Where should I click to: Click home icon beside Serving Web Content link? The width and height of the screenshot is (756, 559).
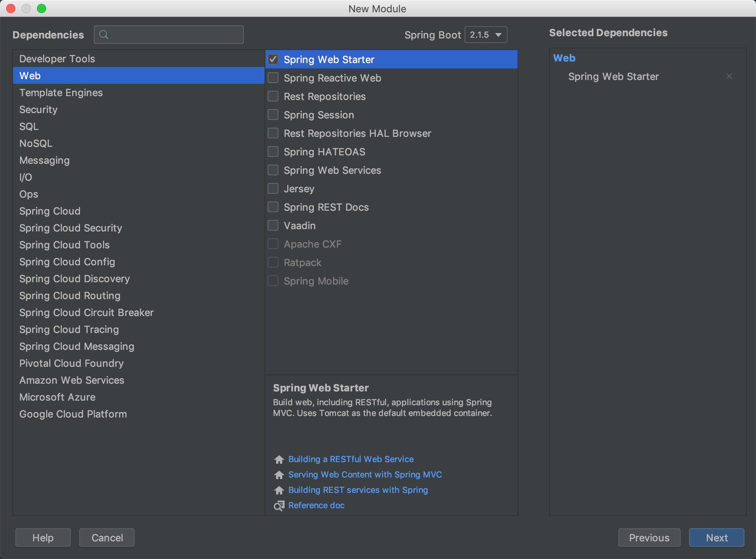click(279, 475)
